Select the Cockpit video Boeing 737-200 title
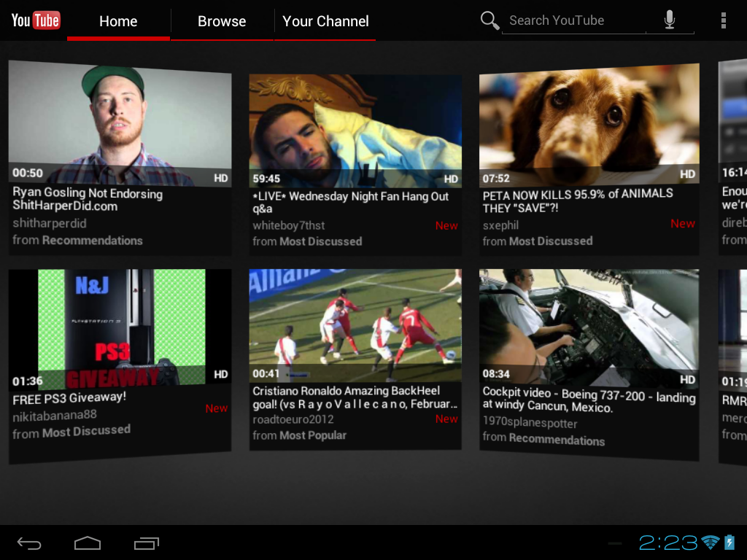The width and height of the screenshot is (747, 560). click(x=589, y=400)
